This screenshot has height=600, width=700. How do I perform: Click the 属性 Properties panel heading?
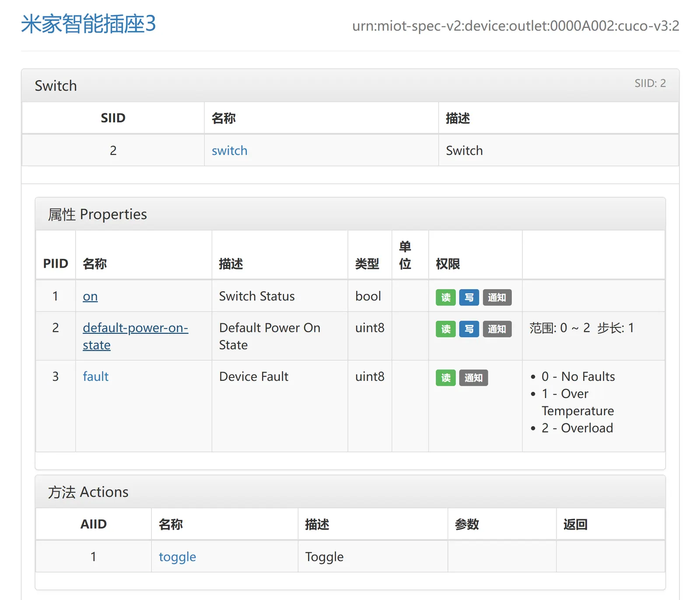tap(97, 214)
